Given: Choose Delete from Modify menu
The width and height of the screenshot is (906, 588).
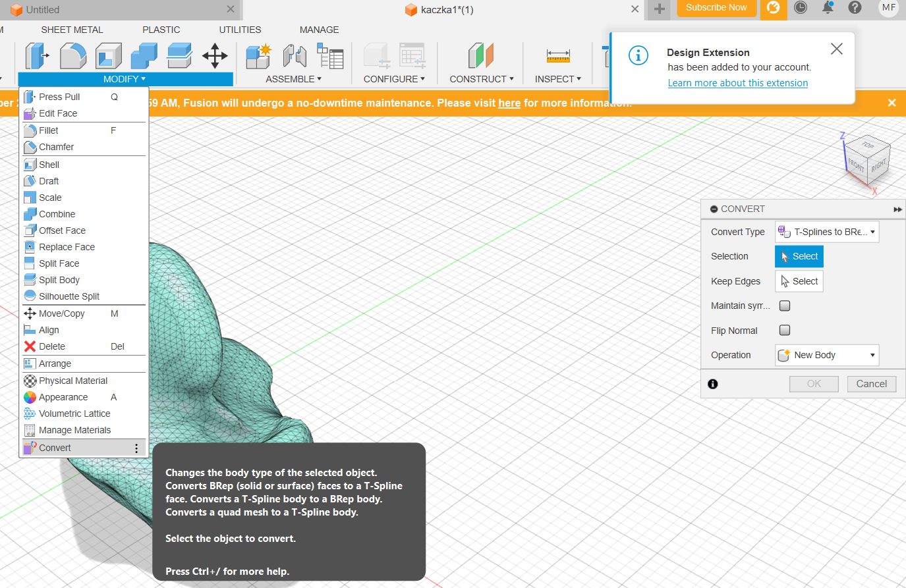Looking at the screenshot, I should [x=84, y=346].
